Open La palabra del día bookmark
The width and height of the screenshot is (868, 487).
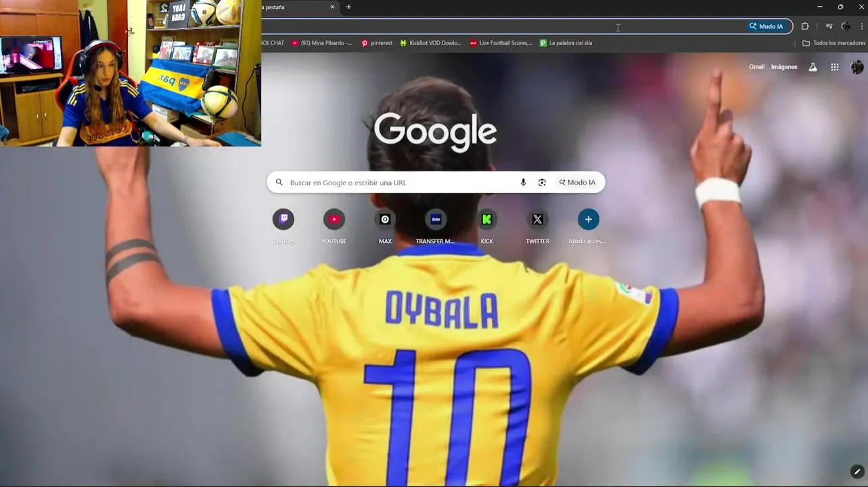pyautogui.click(x=566, y=43)
